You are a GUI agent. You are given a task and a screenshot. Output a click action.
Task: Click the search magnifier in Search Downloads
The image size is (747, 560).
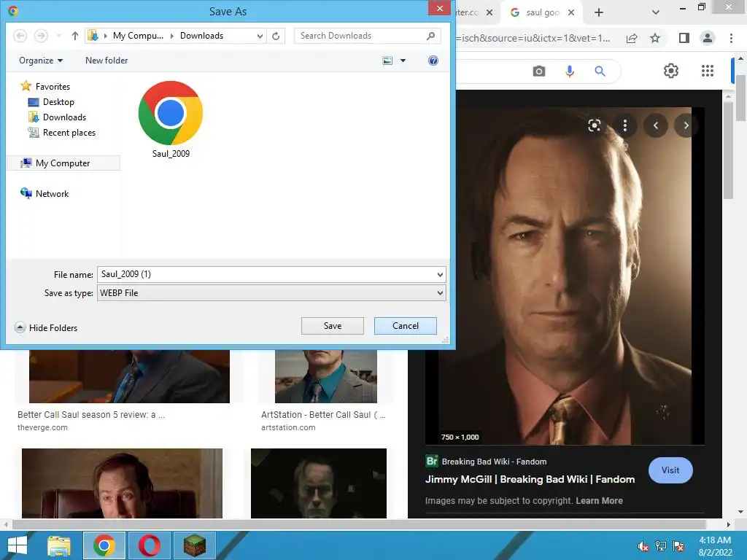[x=430, y=36]
